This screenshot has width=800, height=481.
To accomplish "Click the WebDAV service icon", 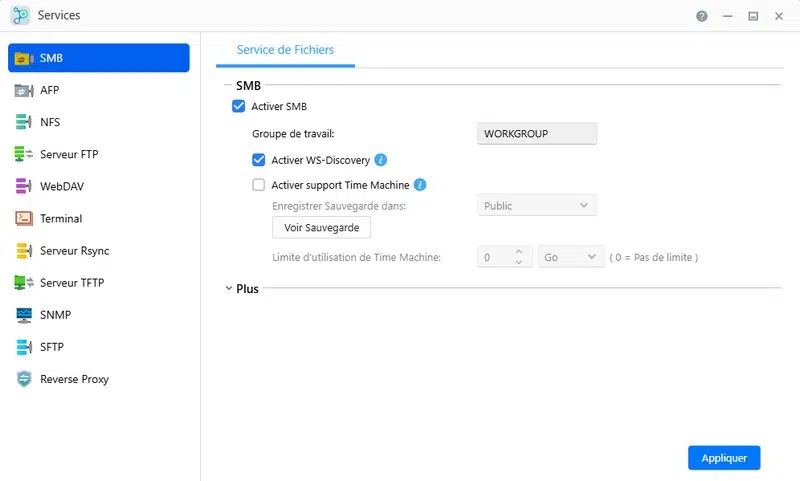I will pyautogui.click(x=24, y=186).
